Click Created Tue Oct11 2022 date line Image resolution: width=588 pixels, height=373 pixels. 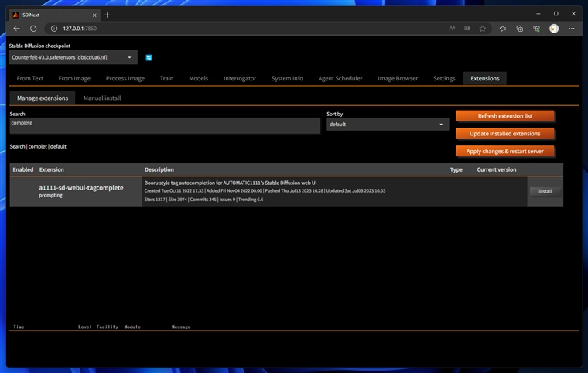265,190
